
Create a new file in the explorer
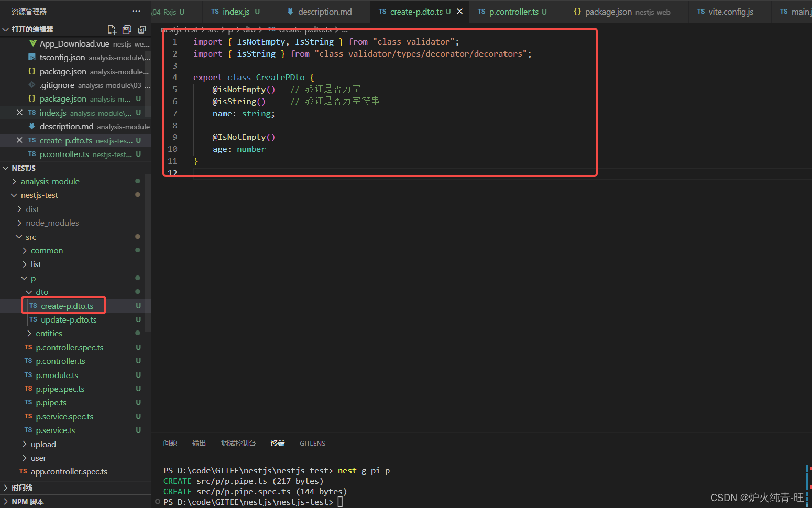click(x=112, y=30)
